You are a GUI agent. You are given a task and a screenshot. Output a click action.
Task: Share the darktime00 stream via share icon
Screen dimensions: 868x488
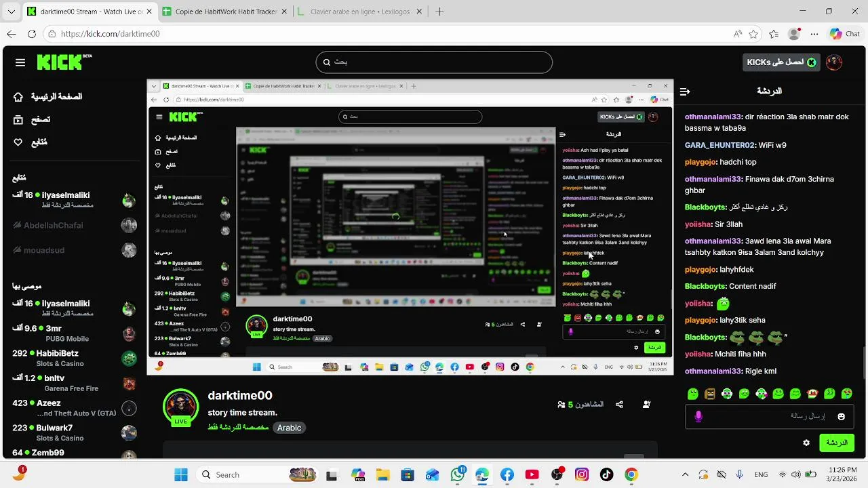click(x=619, y=405)
